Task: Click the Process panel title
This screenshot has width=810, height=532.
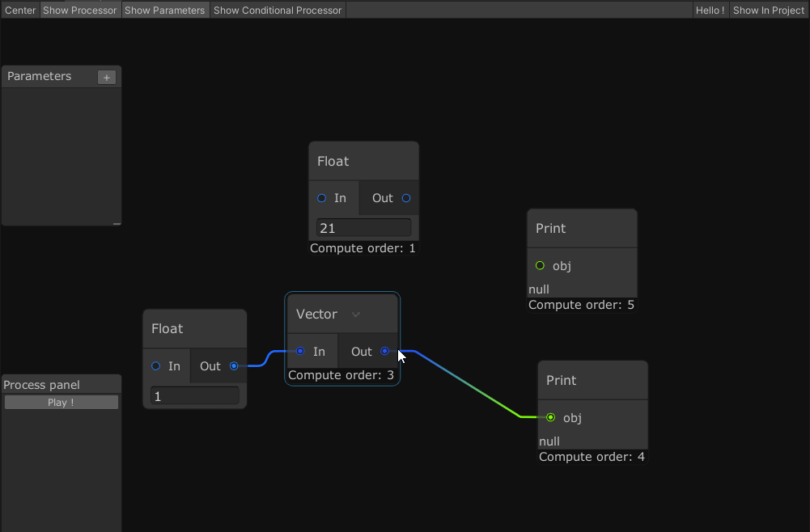Action: (x=41, y=384)
